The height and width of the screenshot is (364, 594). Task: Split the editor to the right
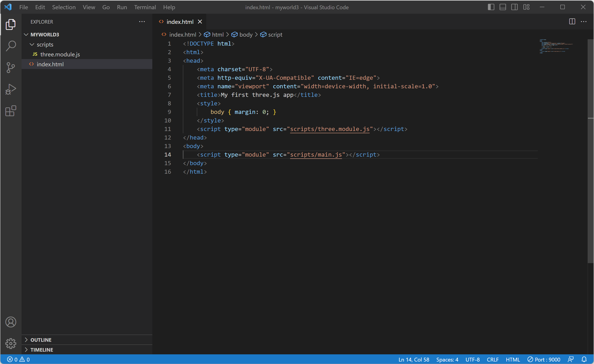[572, 21]
